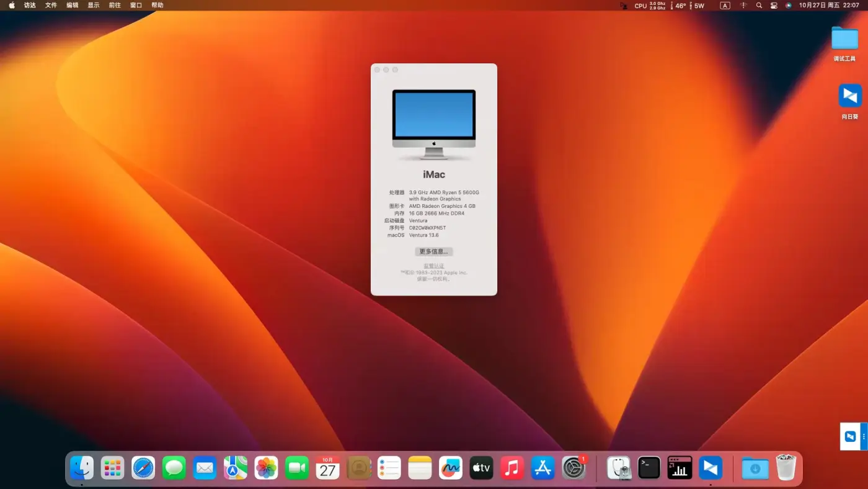Toggle the CPU stats menu bar widget
The width and height of the screenshot is (868, 489).
(645, 5)
